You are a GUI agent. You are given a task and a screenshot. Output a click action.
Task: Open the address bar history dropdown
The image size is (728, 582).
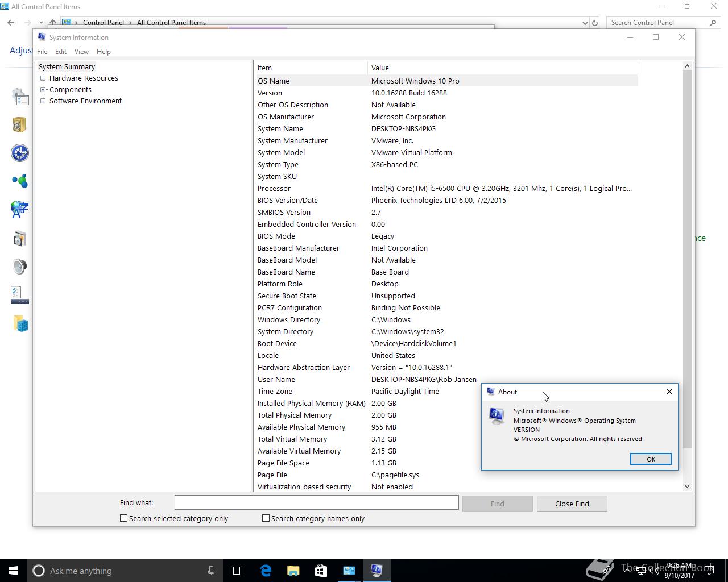click(585, 23)
